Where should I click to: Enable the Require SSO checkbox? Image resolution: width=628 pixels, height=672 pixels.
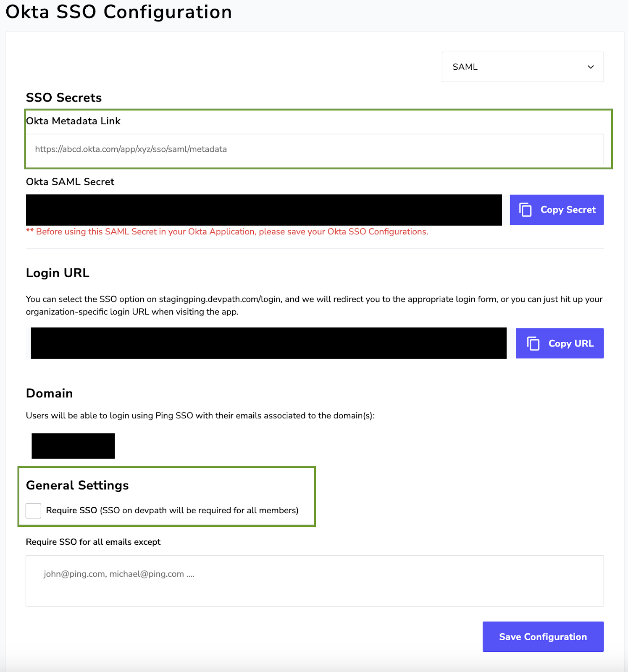(33, 511)
